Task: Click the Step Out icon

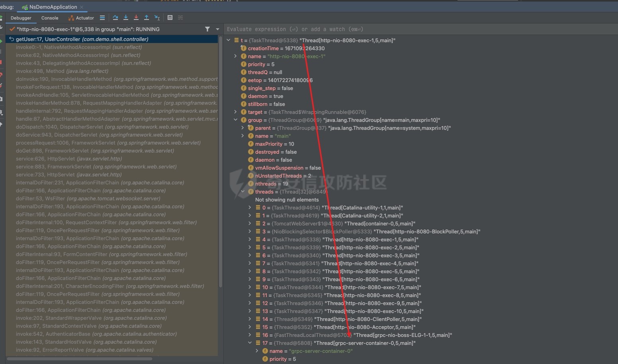Action: tap(146, 18)
